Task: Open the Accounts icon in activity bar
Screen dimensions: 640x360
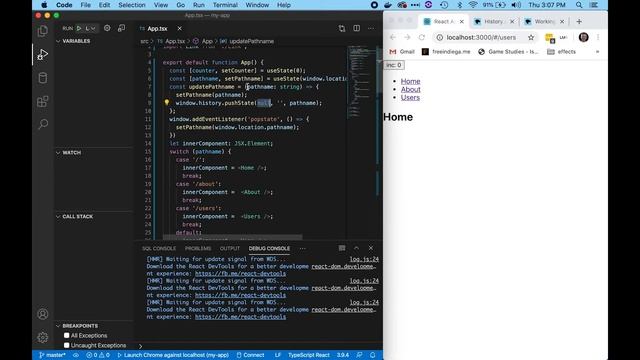Action: 42,314
